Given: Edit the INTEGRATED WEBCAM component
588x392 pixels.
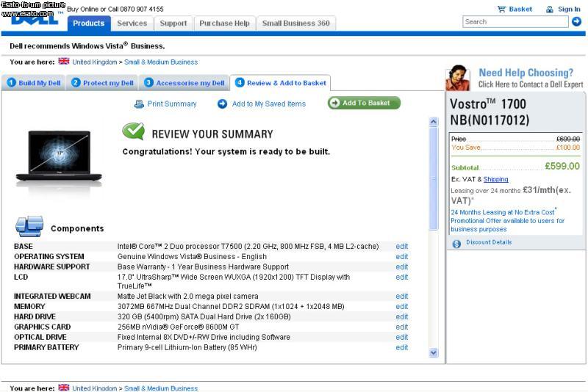Looking at the screenshot, I should pyautogui.click(x=401, y=296).
